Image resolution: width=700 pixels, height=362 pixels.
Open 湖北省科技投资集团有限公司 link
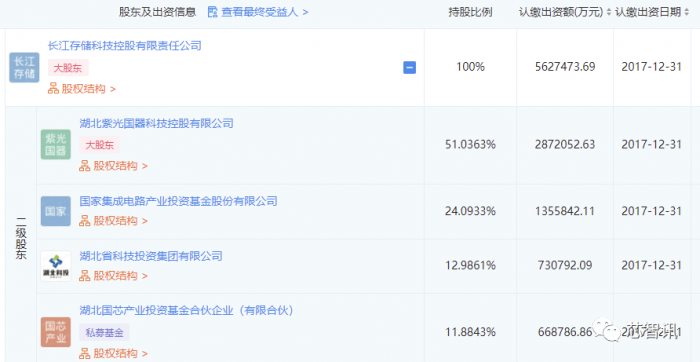coord(151,256)
